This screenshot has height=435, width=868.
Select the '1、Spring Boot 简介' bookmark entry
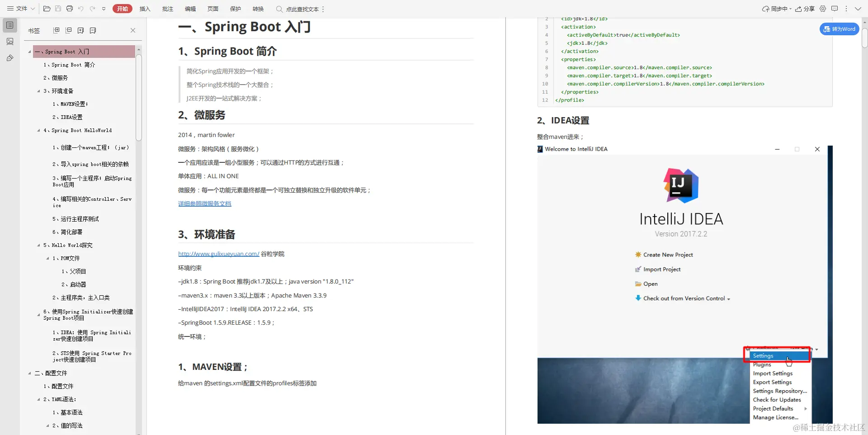click(x=69, y=65)
